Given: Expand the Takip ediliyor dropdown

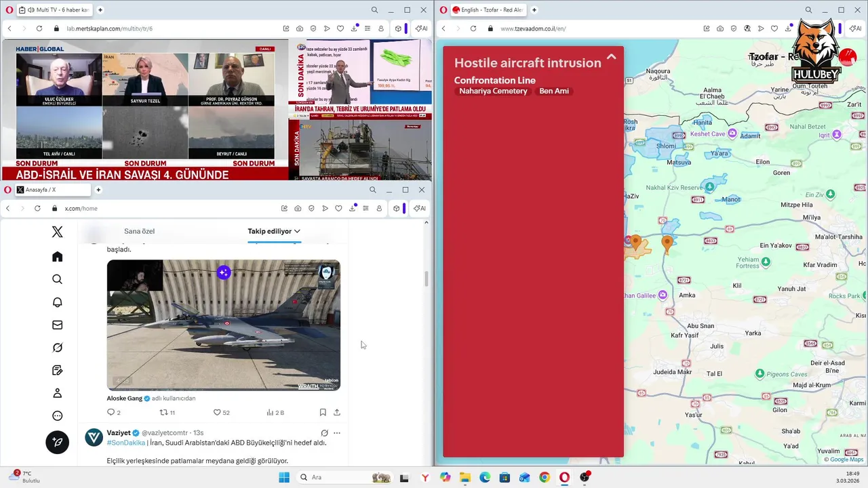Looking at the screenshot, I should point(297,231).
